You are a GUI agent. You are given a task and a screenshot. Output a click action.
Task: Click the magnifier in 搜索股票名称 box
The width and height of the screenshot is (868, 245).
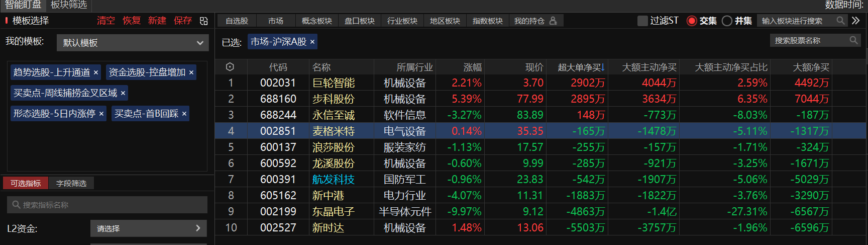pos(853,40)
